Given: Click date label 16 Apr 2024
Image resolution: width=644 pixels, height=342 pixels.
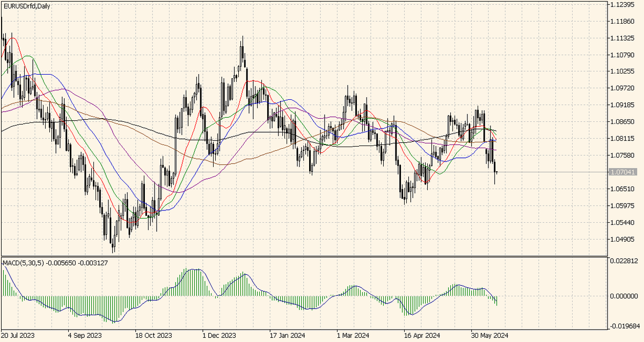Looking at the screenshot, I should 421,335.
